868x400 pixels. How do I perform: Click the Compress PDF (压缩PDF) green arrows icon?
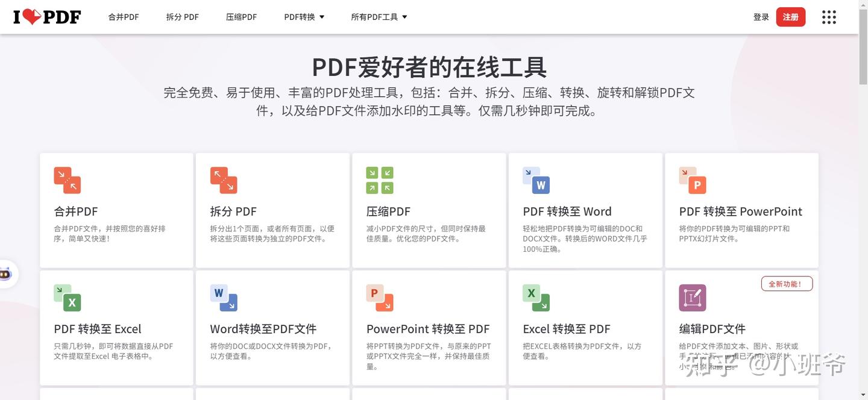pyautogui.click(x=380, y=180)
